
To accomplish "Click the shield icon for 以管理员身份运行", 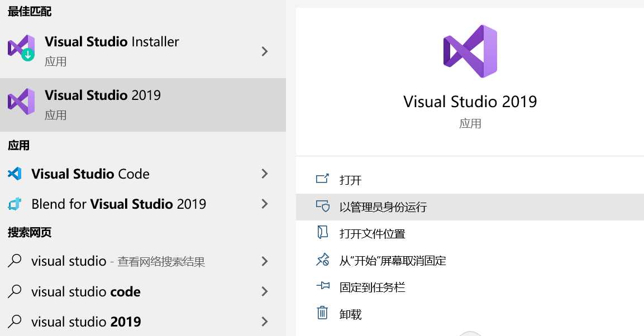I will [323, 206].
